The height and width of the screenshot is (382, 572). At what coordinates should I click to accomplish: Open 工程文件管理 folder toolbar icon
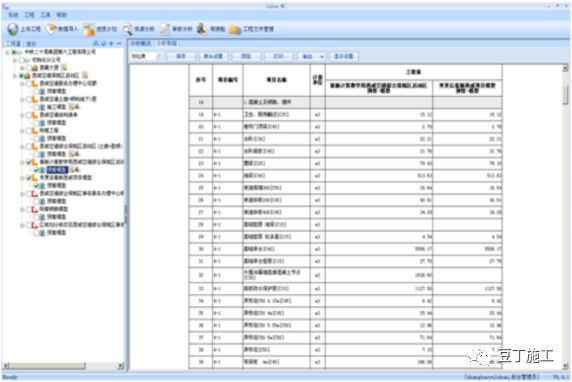click(x=235, y=29)
